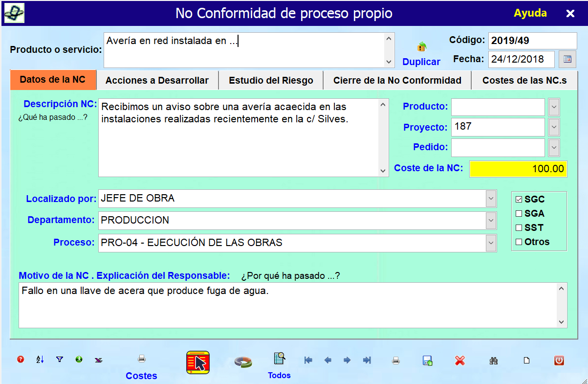Create a new blank record

tap(526, 361)
